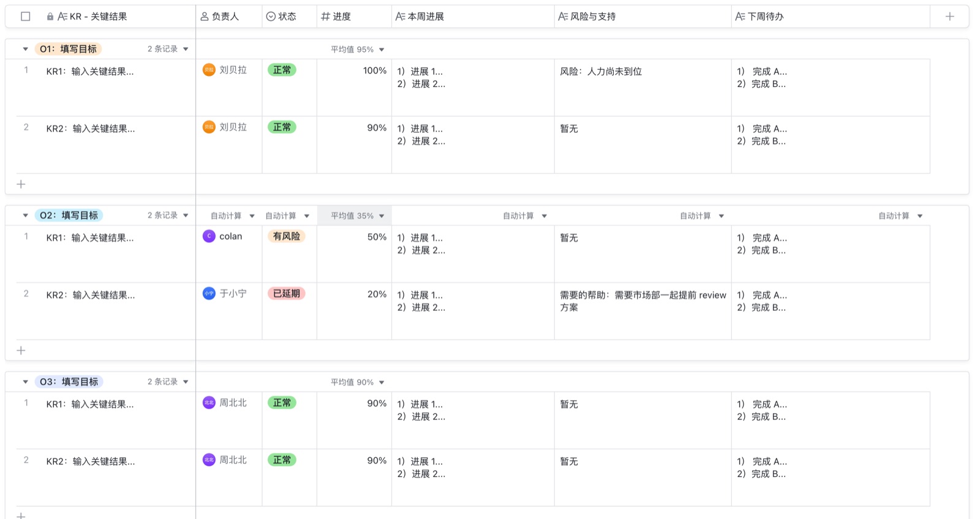
Task: Click 周北北 avatar in O3 KR1 row
Action: (x=209, y=403)
